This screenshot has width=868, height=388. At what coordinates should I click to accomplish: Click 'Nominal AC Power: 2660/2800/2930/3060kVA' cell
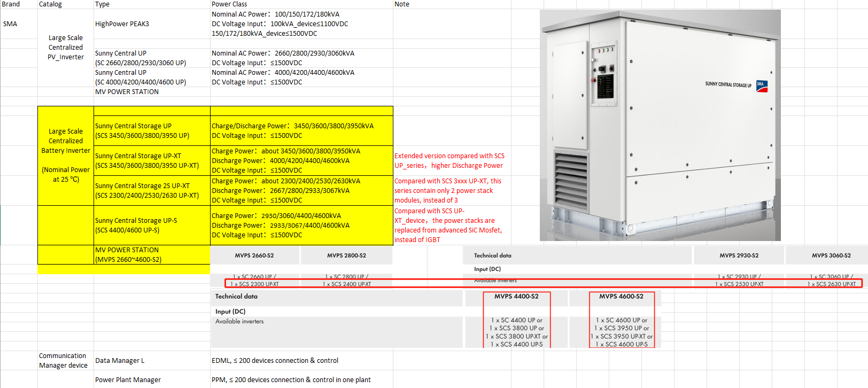283,53
